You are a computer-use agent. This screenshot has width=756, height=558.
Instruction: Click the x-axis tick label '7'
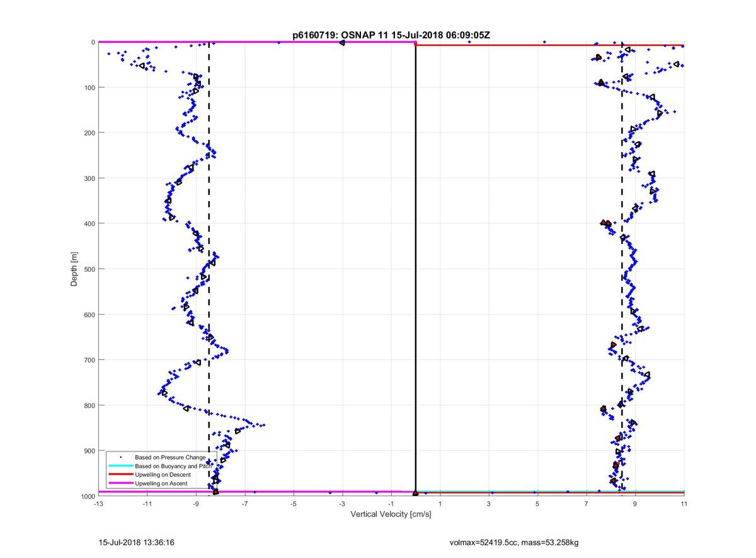[587, 504]
